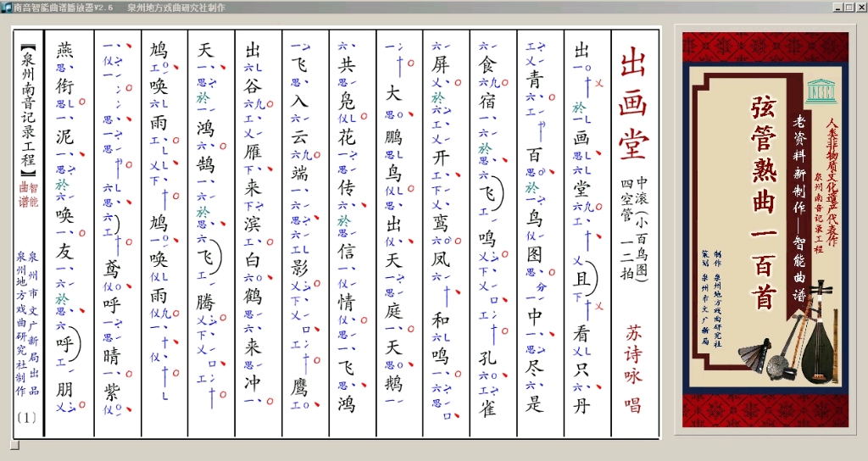Viewport: 868px width, 461px height.
Task: Click the lyric character 青
Action: point(535,79)
